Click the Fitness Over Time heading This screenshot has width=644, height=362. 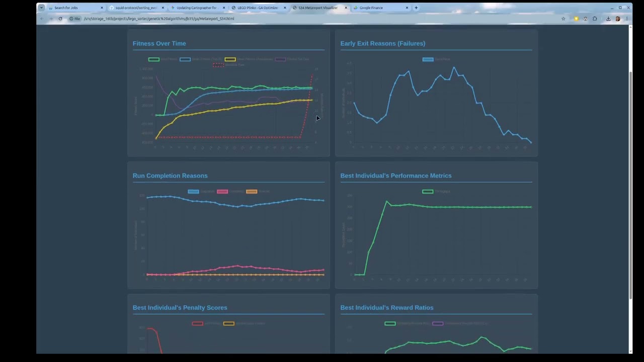pyautogui.click(x=159, y=43)
